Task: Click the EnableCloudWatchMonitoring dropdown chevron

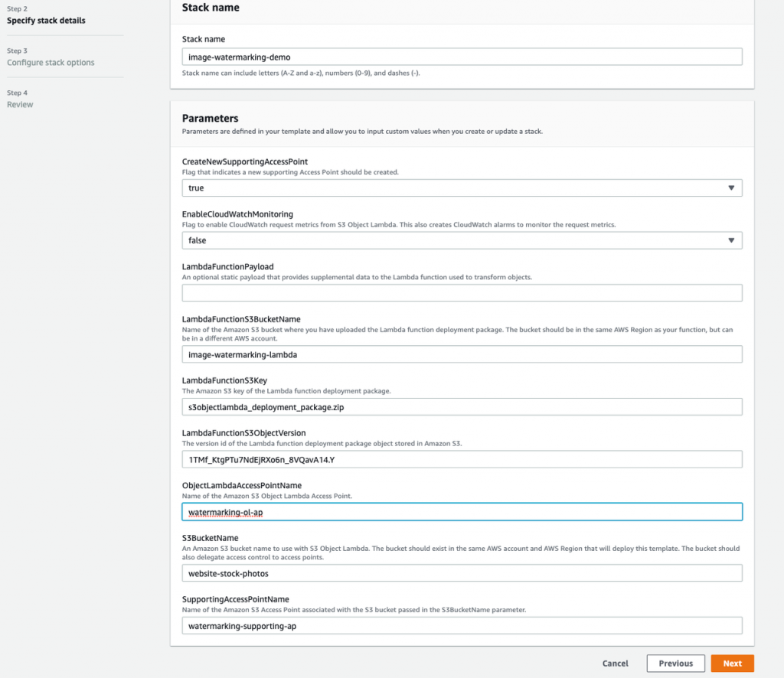Action: coord(733,240)
